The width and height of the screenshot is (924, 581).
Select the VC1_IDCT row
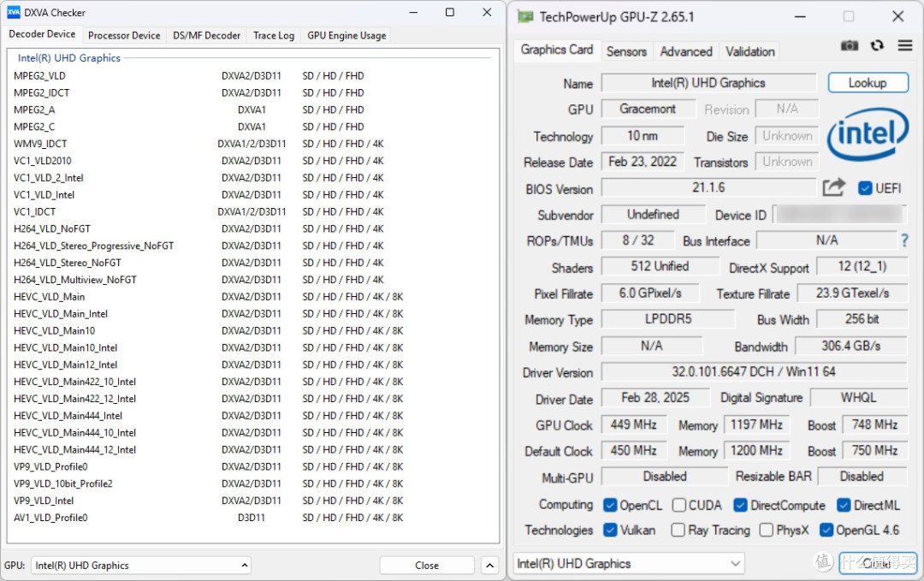point(252,212)
